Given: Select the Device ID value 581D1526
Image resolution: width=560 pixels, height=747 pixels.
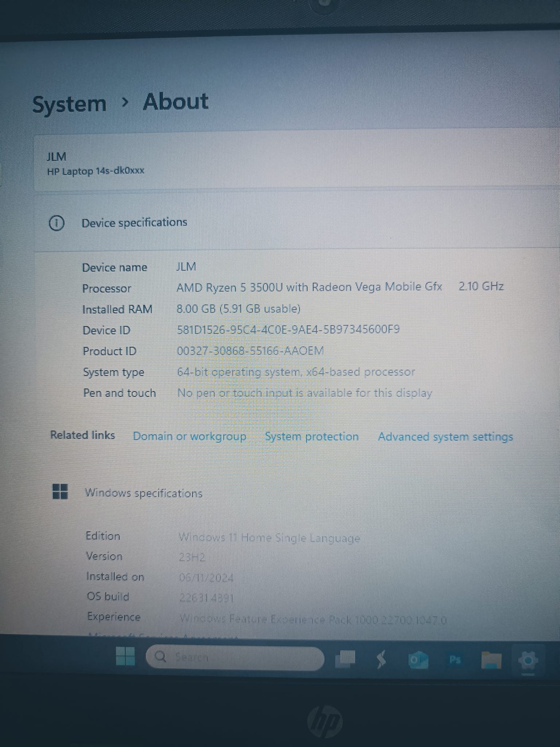Looking at the screenshot, I should pyautogui.click(x=288, y=329).
